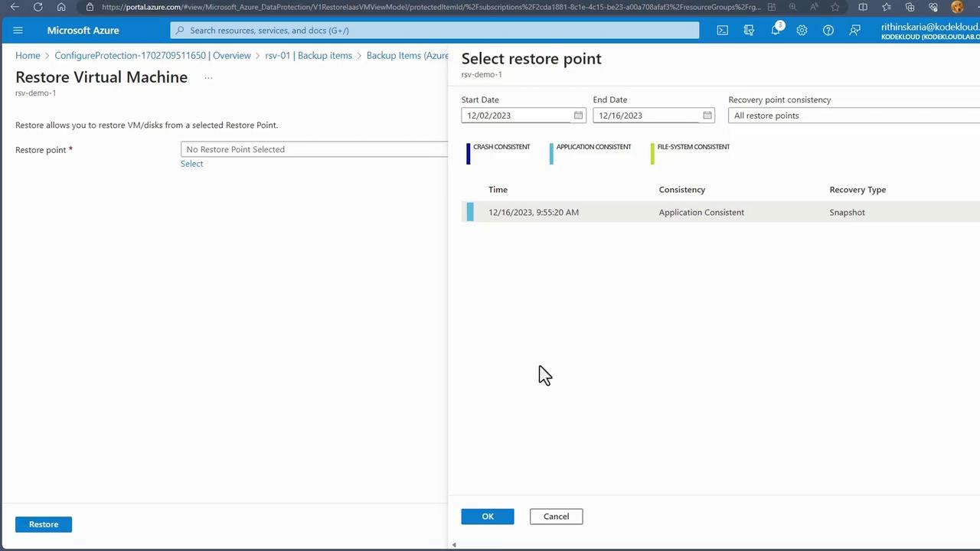The height and width of the screenshot is (551, 980).
Task: Open the Help question mark icon
Action: (828, 31)
